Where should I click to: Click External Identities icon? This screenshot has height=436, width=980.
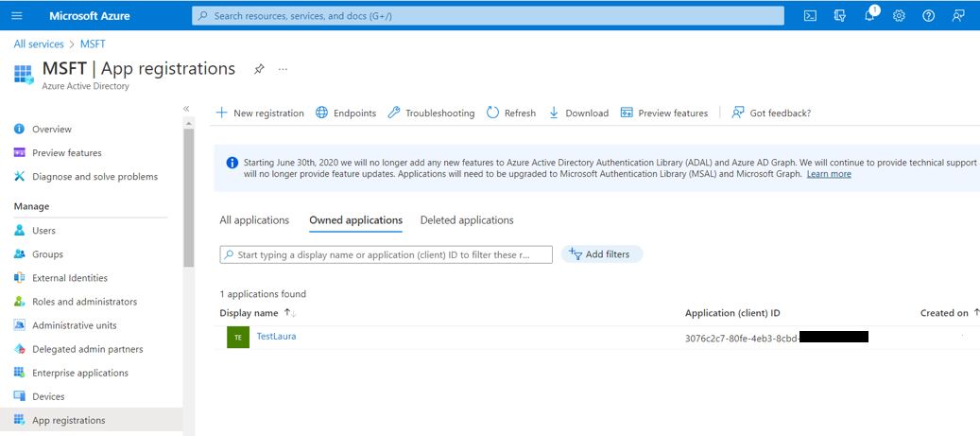(x=20, y=278)
